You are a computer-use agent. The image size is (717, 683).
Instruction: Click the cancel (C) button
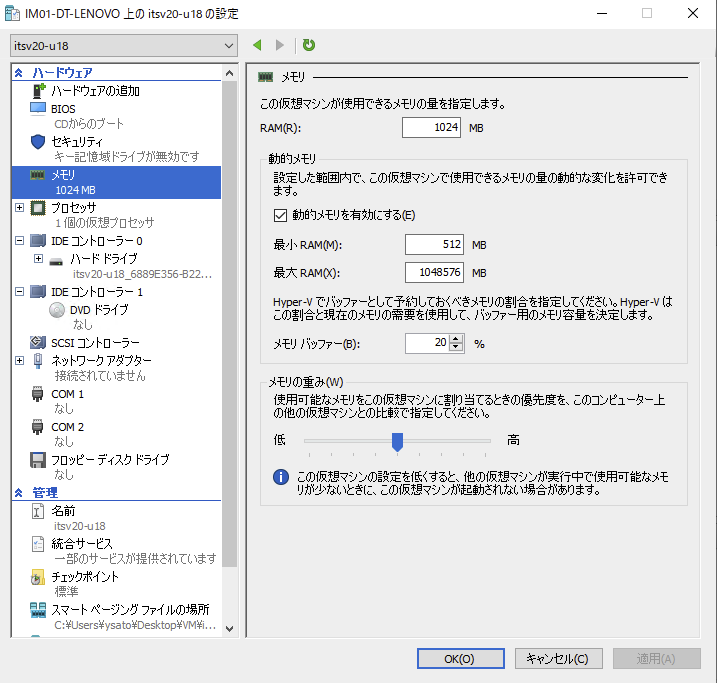[x=558, y=658]
